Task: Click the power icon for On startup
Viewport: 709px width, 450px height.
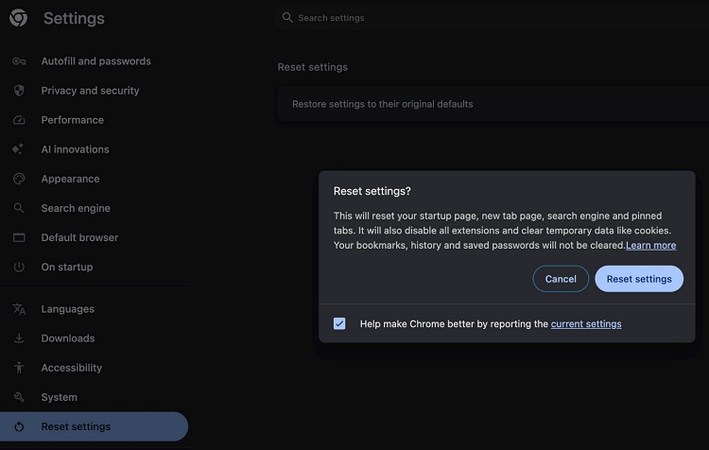Action: pos(19,267)
